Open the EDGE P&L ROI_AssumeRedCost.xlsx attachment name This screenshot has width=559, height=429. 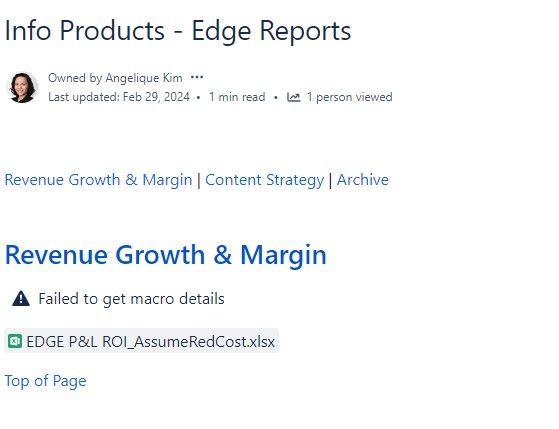pyautogui.click(x=150, y=342)
